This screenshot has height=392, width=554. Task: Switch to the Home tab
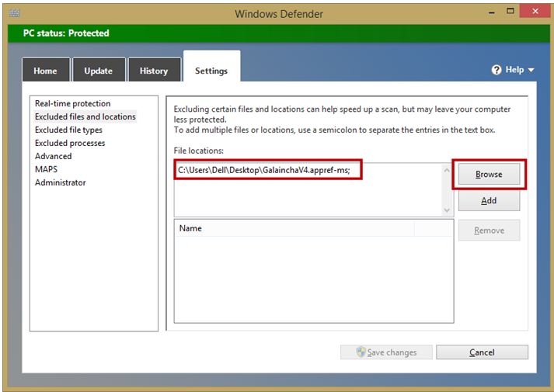(45, 71)
